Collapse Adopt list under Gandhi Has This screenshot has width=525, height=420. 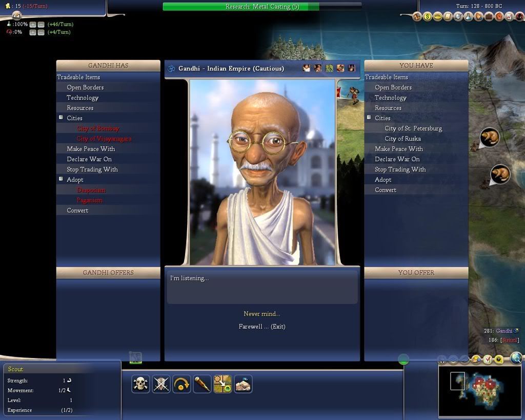click(x=61, y=179)
